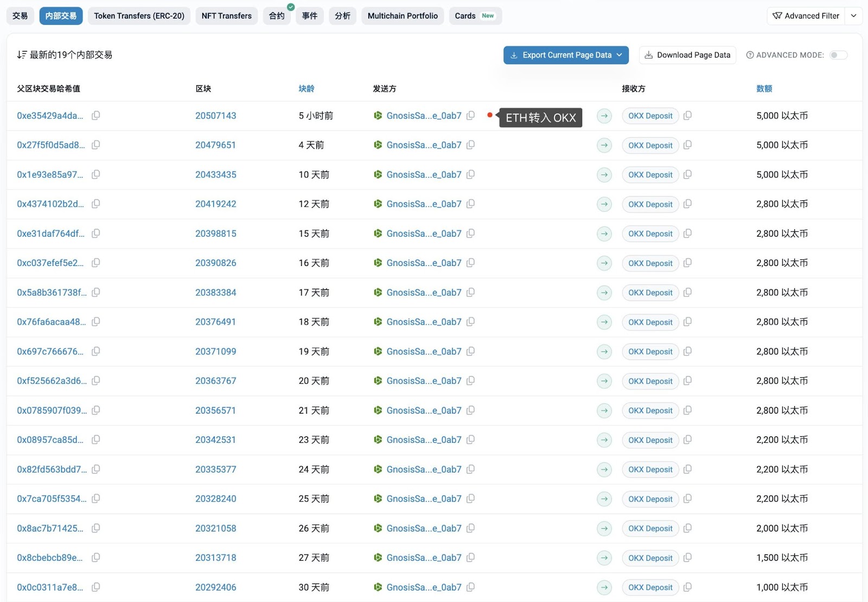
Task: Click OKX Deposit tag in block 20292406 row
Action: coord(650,587)
